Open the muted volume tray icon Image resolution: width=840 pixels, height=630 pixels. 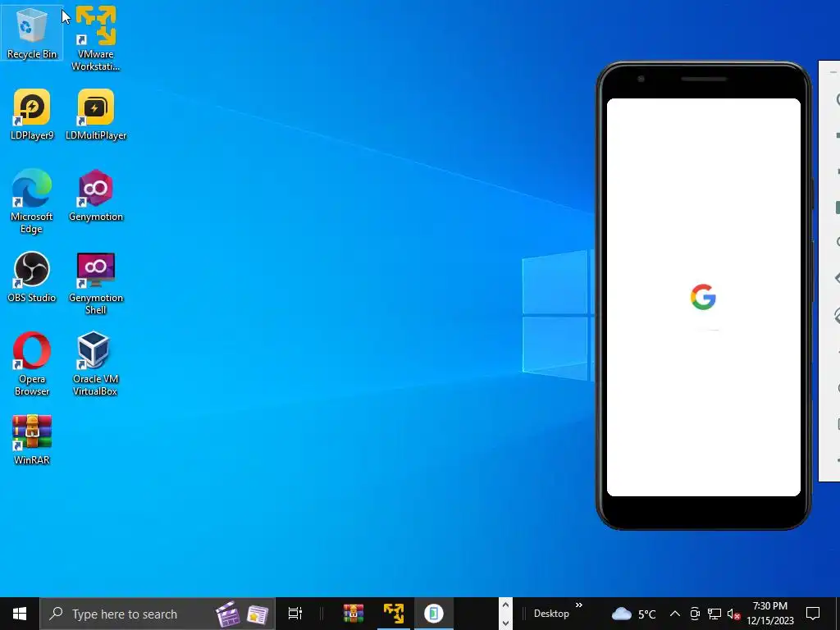point(733,614)
